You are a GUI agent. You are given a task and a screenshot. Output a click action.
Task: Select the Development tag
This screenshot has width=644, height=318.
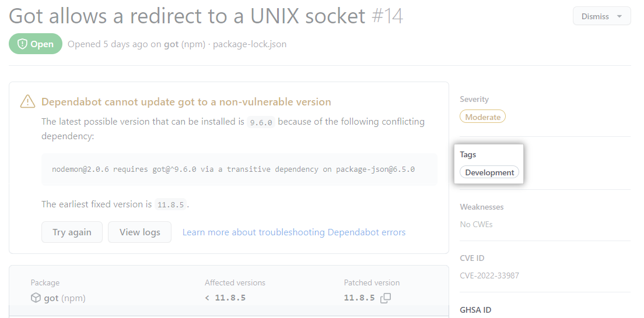coord(489,172)
